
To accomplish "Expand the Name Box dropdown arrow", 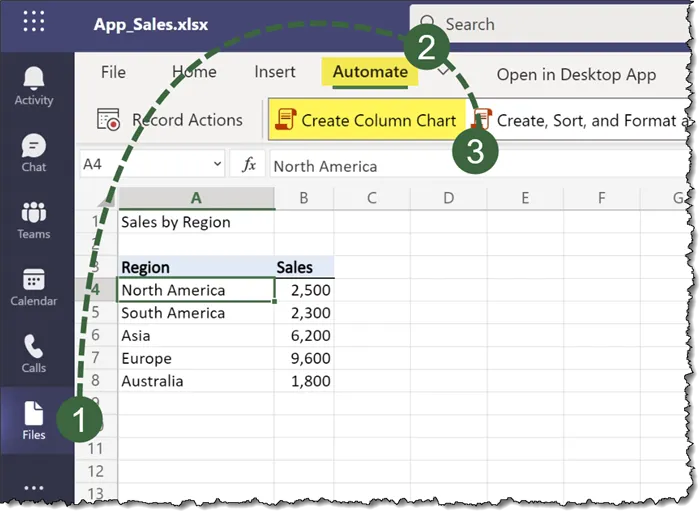I will [217, 165].
